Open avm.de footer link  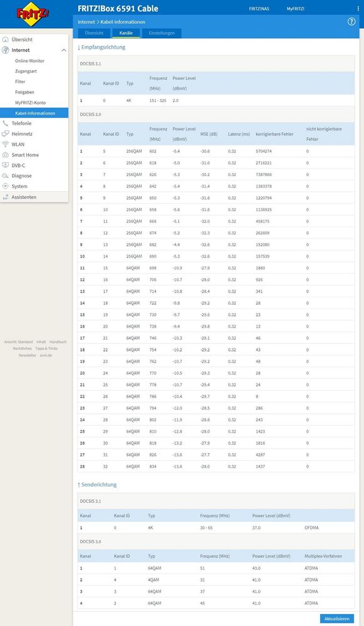point(46,355)
